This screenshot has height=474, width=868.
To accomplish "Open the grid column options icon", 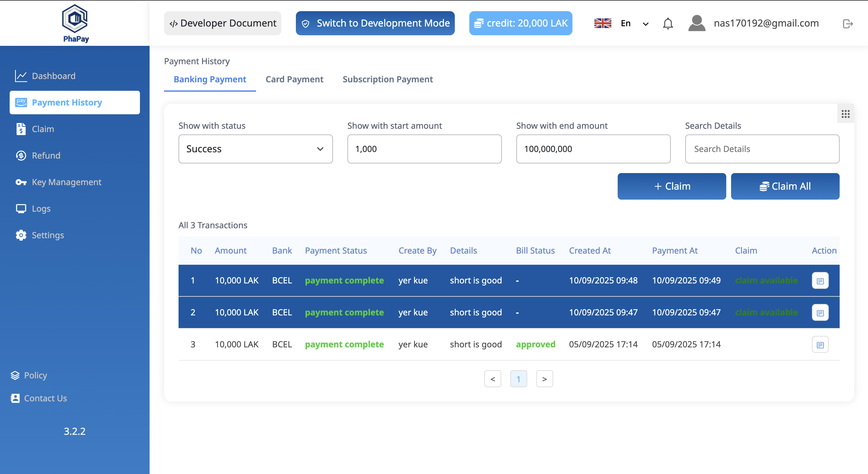I will point(845,114).
